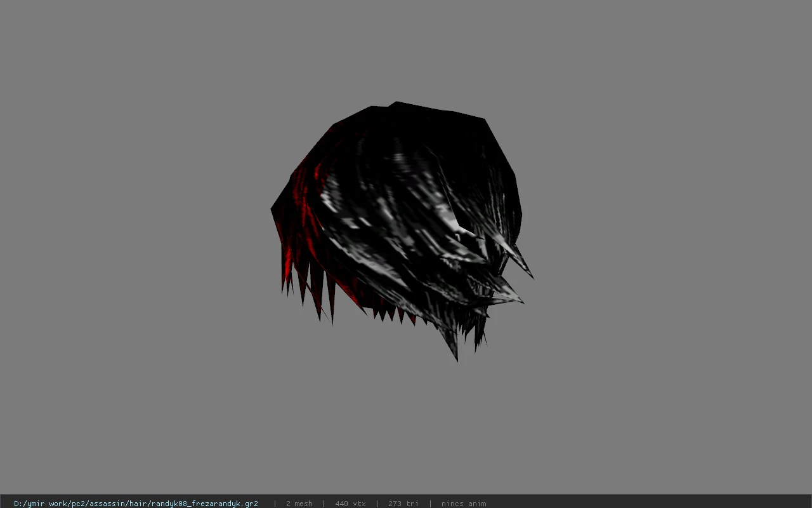Click the randyk08_frezarandyk.gr2 file path

136,504
